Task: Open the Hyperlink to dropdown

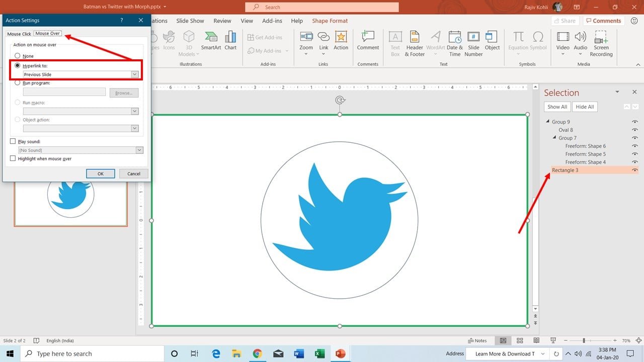Action: click(x=134, y=74)
